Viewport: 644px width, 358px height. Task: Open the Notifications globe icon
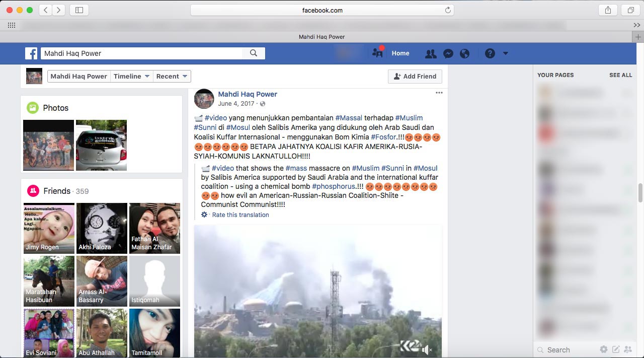464,53
